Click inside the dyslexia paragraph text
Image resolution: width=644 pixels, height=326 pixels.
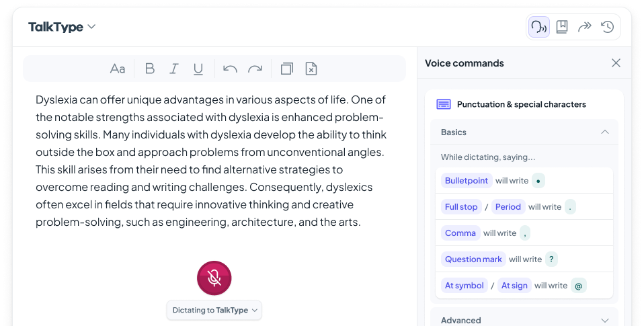pos(210,161)
